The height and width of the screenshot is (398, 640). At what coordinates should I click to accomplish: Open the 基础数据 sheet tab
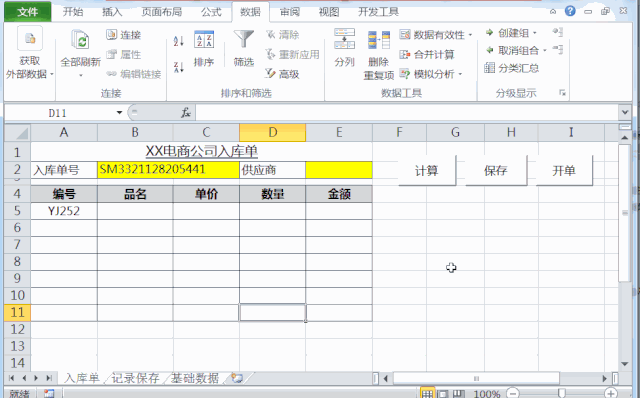(x=195, y=378)
